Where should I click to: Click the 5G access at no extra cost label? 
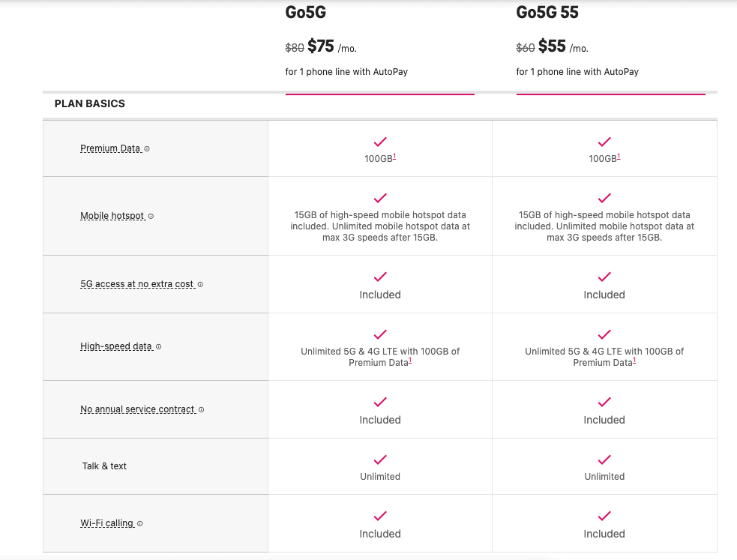point(137,285)
